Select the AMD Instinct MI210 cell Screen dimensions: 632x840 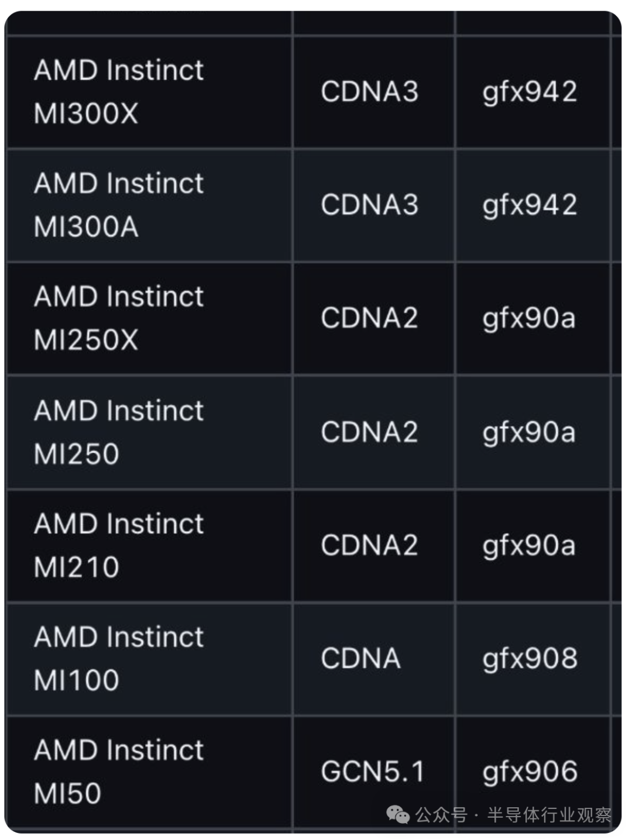coord(149,545)
